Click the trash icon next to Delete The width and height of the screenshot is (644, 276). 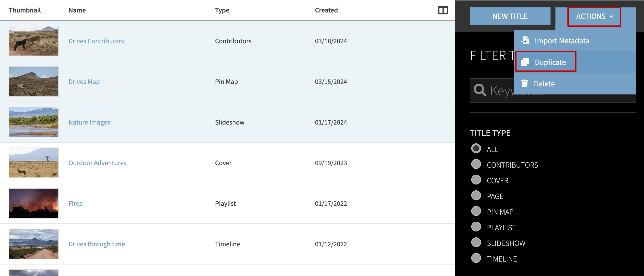525,83
